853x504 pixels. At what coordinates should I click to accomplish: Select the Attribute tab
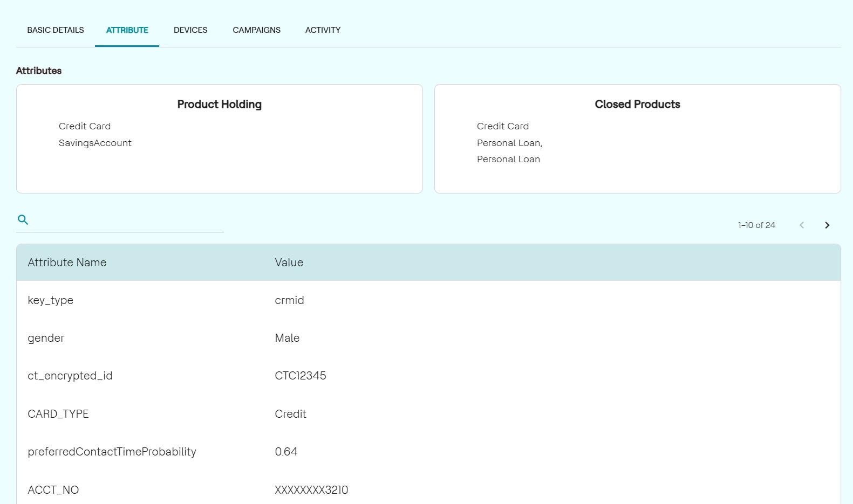[x=127, y=30]
